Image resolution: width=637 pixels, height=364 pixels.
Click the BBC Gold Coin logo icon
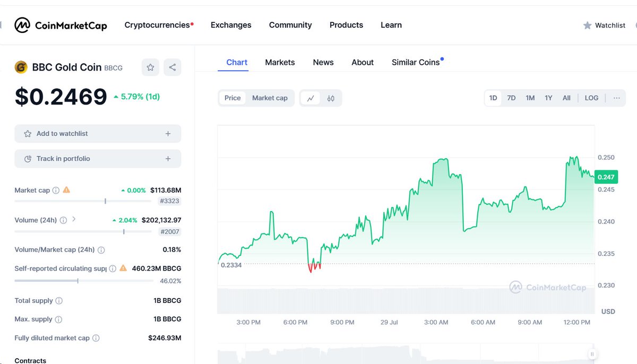[x=21, y=67]
